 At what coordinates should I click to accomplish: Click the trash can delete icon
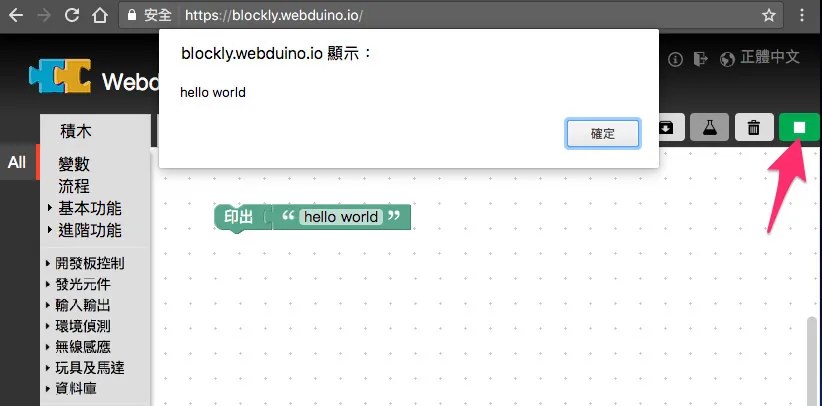click(x=754, y=127)
